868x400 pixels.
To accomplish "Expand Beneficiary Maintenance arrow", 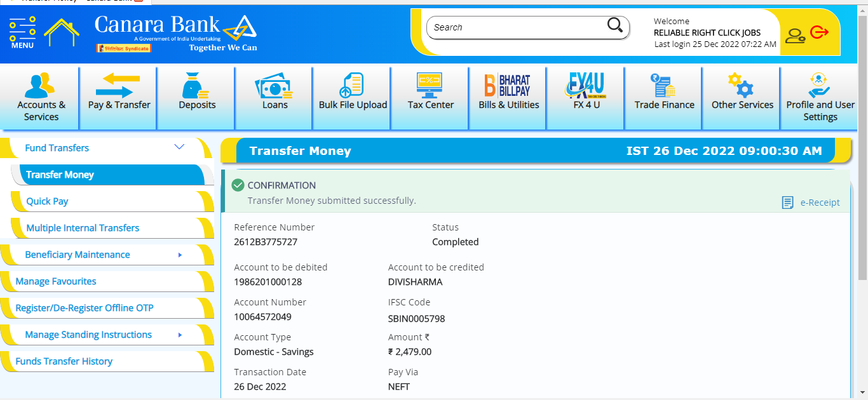I will click(180, 255).
